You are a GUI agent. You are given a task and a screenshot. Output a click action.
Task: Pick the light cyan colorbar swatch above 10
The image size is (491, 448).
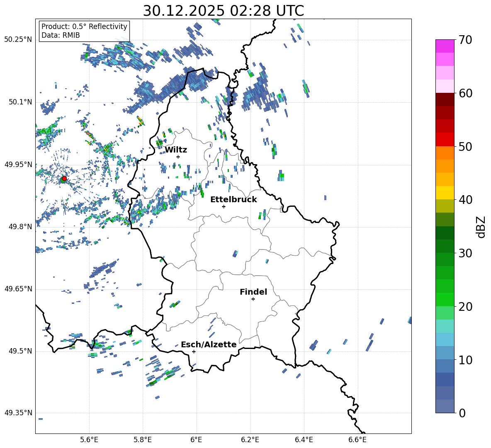point(445,339)
